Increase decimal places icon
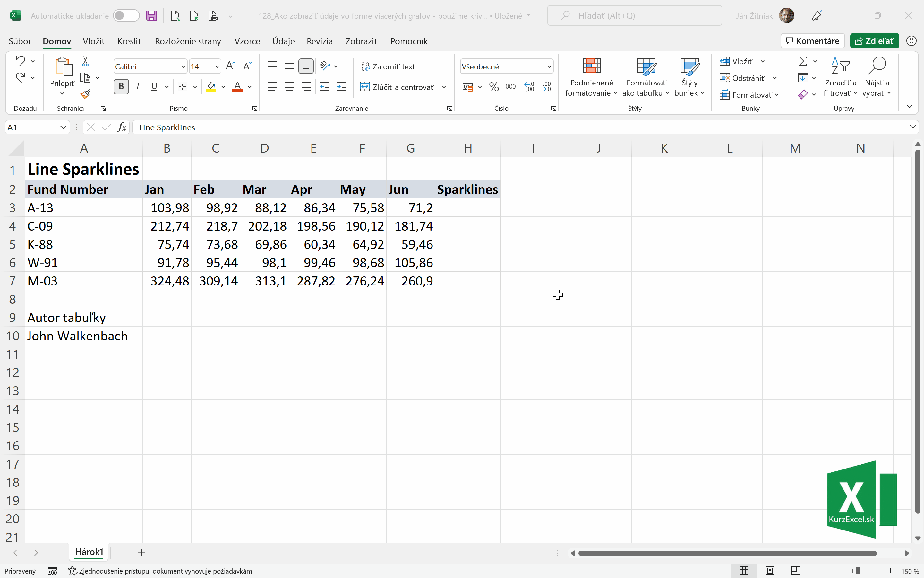Viewport: 924px width, 578px height. (529, 87)
